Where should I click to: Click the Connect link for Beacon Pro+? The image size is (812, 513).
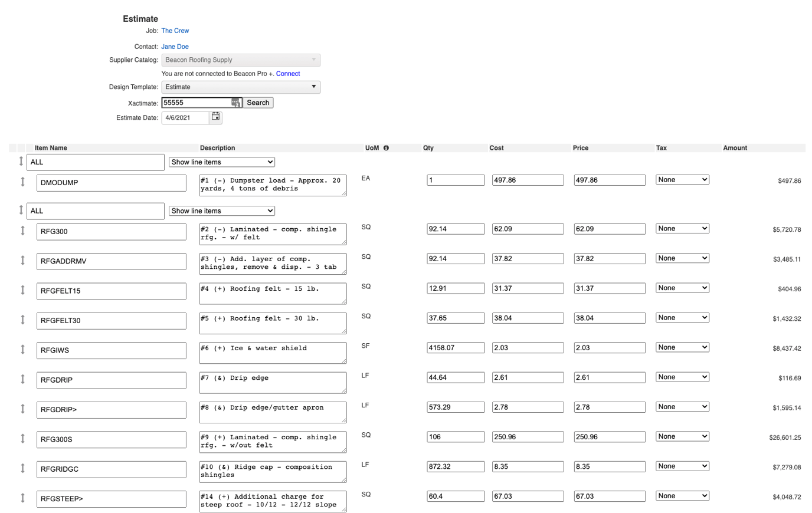pos(288,73)
